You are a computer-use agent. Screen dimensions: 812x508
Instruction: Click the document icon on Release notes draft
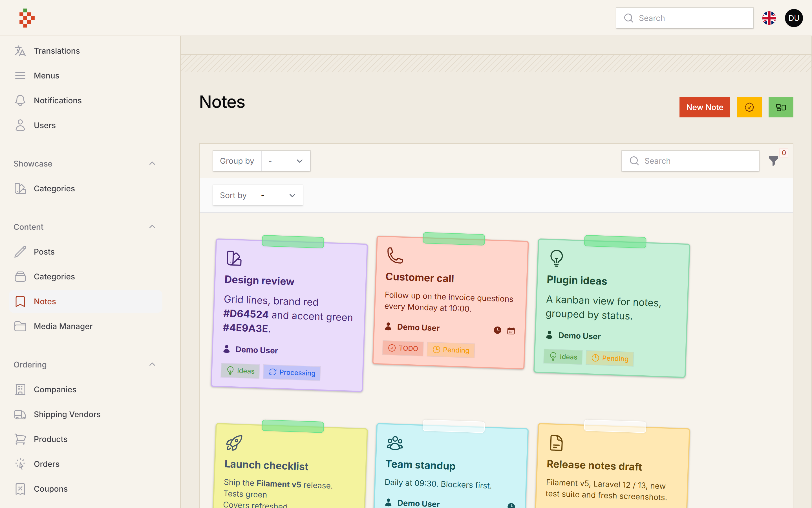click(556, 443)
